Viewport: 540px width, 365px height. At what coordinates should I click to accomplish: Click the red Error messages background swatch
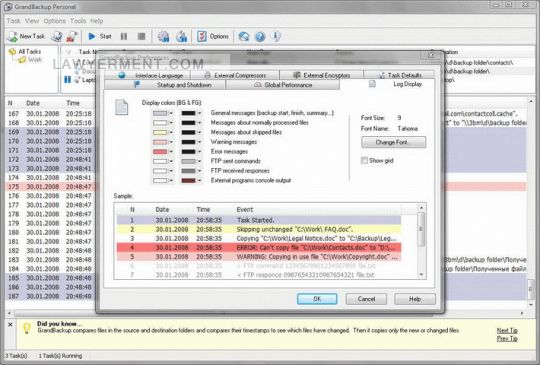click(160, 152)
